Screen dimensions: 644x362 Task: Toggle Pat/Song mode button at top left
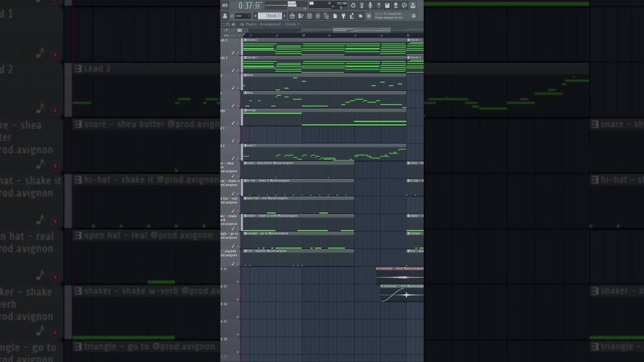pos(225,6)
